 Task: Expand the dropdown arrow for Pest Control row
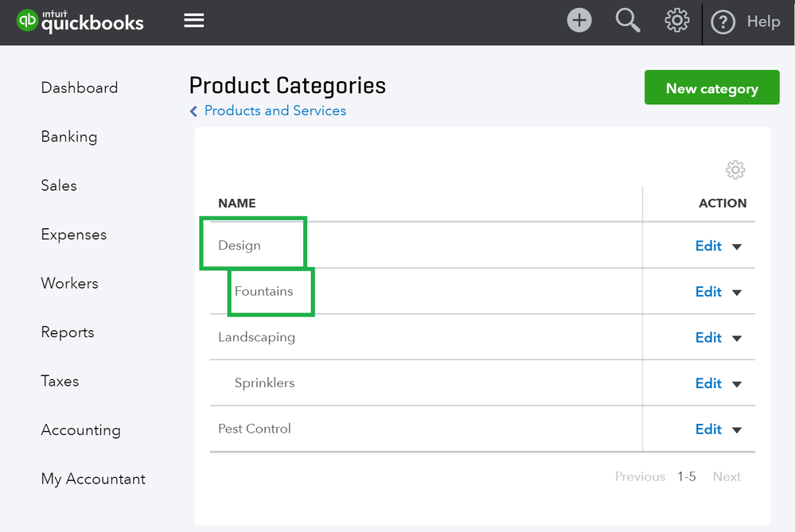(737, 430)
